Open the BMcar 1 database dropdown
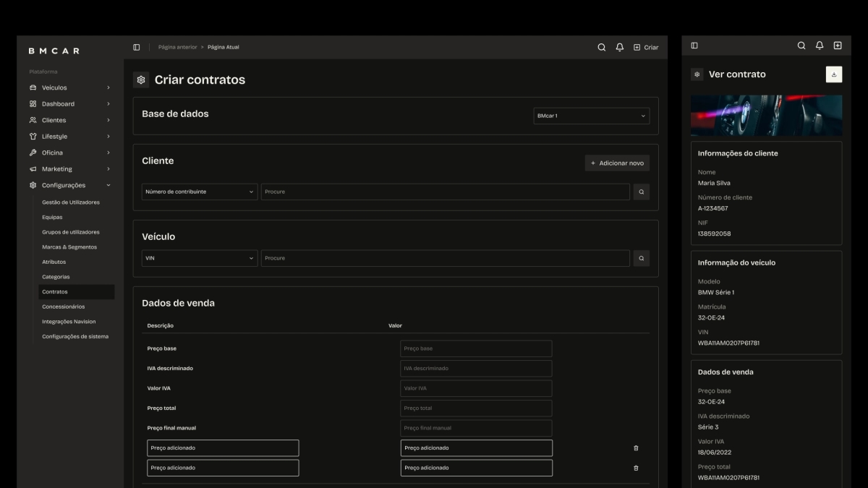 [x=591, y=116]
